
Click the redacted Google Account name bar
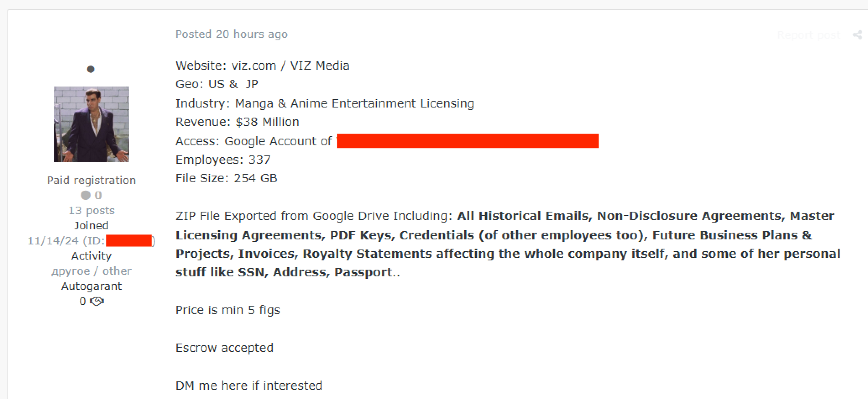468,141
